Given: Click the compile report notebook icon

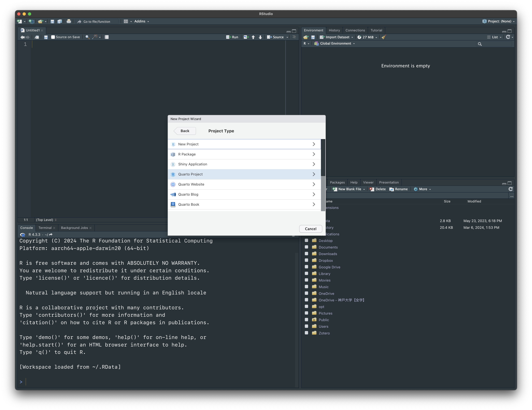Looking at the screenshot, I should pyautogui.click(x=107, y=37).
